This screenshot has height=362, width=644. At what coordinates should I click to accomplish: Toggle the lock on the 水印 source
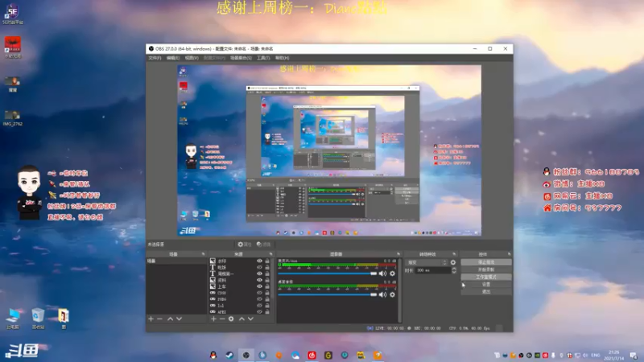click(x=267, y=261)
